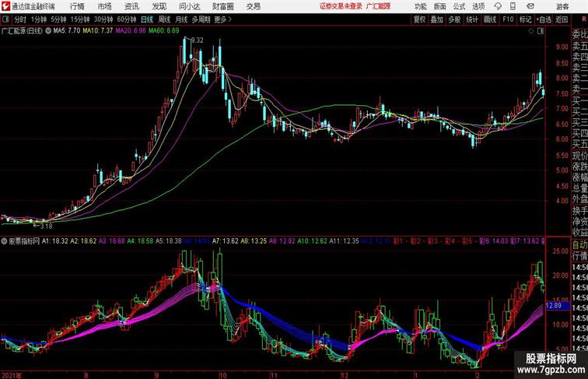
Task: Click the A8: 13.25 indicator value
Action: (254, 241)
